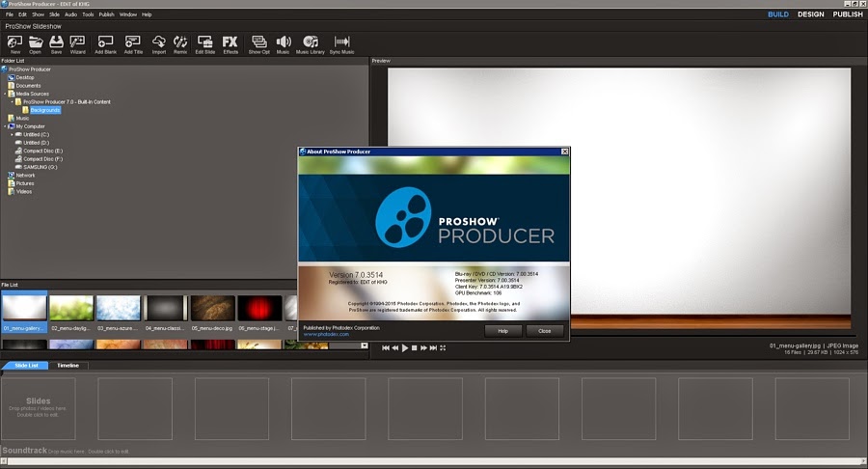Open the Edit Slide tool
Image resolution: width=868 pixels, height=469 pixels.
pyautogui.click(x=204, y=44)
